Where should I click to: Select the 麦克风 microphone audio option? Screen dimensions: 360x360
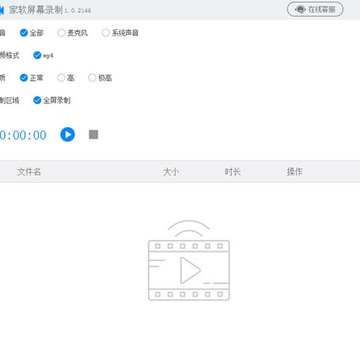(x=72, y=33)
